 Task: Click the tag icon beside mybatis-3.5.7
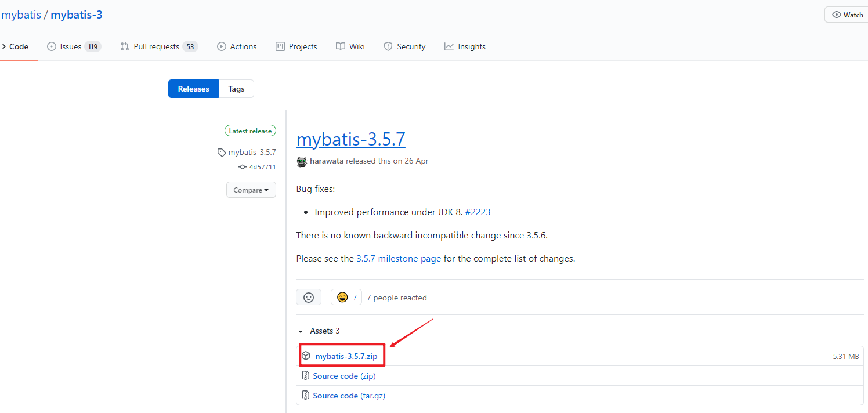pyautogui.click(x=222, y=153)
